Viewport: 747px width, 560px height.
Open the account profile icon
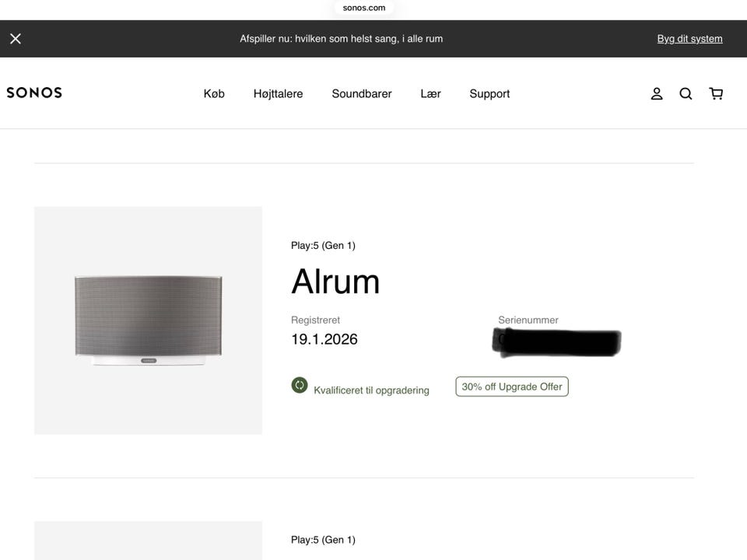[657, 93]
